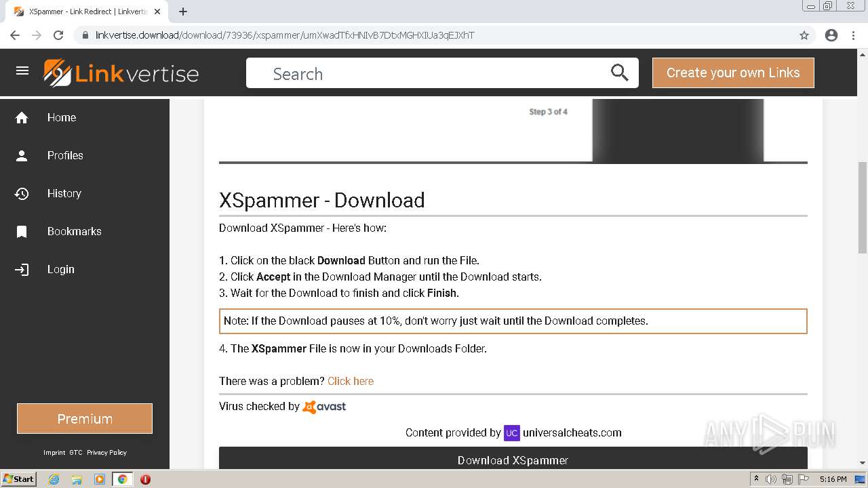This screenshot has width=868, height=488.
Task: Click the 'Step 3 of 4' text
Action: (x=548, y=112)
